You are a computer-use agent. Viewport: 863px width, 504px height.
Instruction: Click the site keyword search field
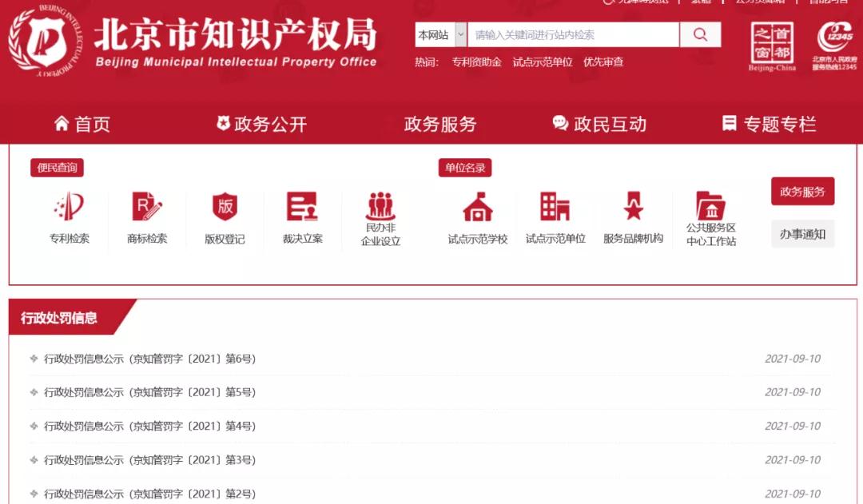573,34
